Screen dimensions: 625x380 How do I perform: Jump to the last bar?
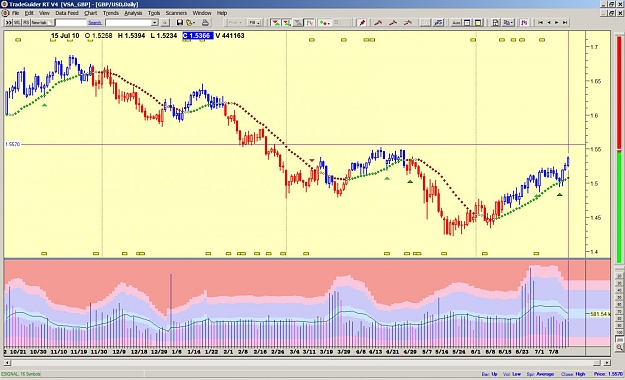(565, 23)
